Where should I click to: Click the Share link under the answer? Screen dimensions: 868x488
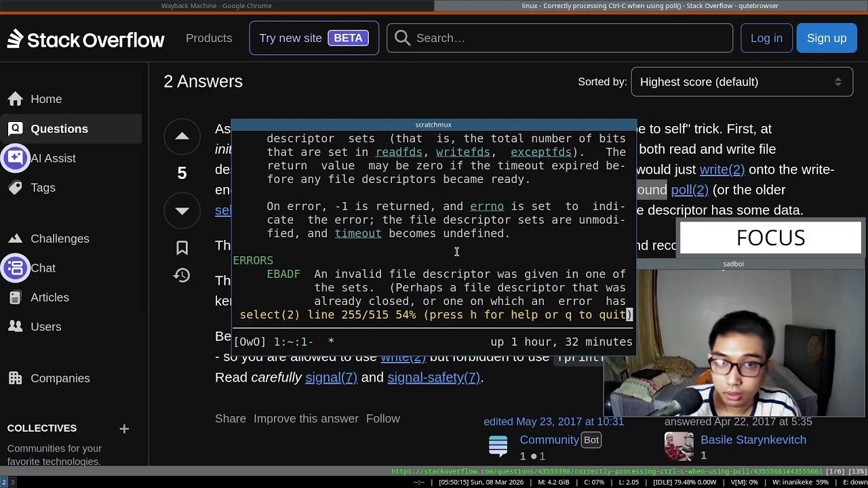[x=231, y=418]
